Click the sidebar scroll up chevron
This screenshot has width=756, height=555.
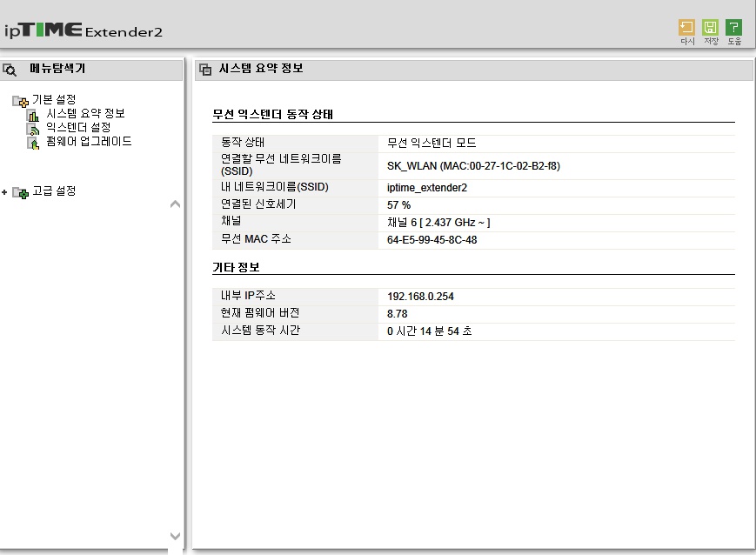[175, 204]
